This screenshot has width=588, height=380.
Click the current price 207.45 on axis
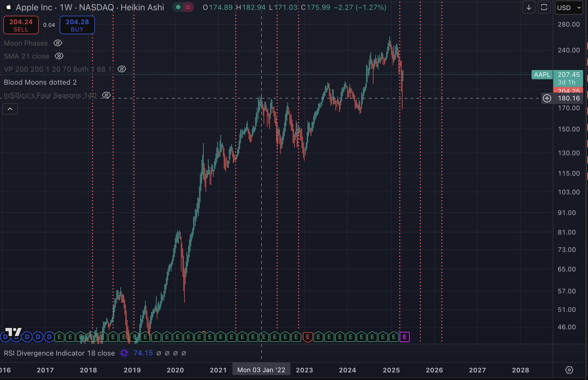(x=568, y=75)
